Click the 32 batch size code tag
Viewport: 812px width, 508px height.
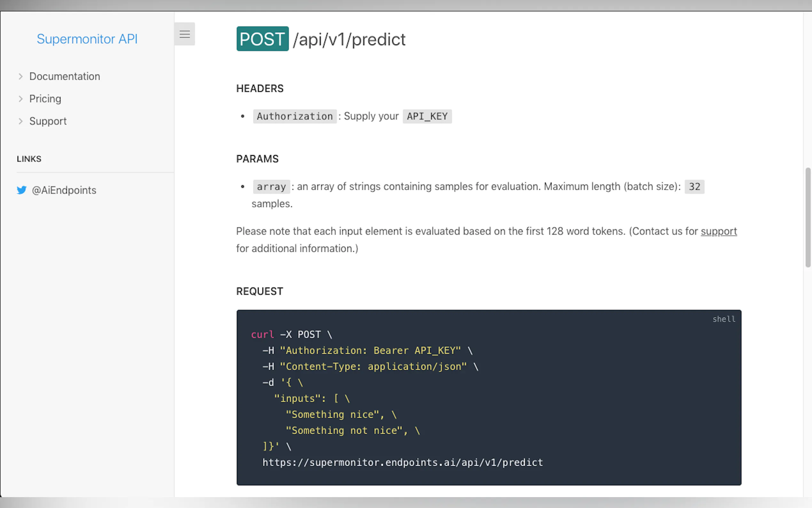pos(694,187)
